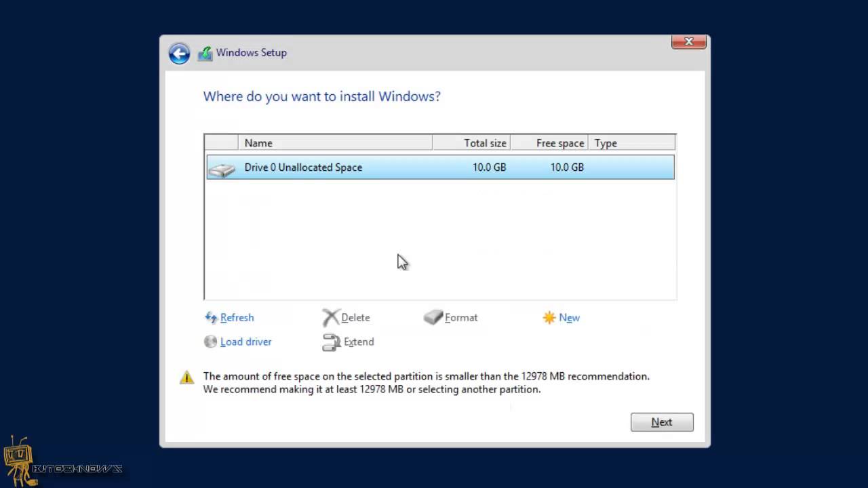Click the Format drive icon
Viewport: 868px width, 488px height.
(433, 317)
